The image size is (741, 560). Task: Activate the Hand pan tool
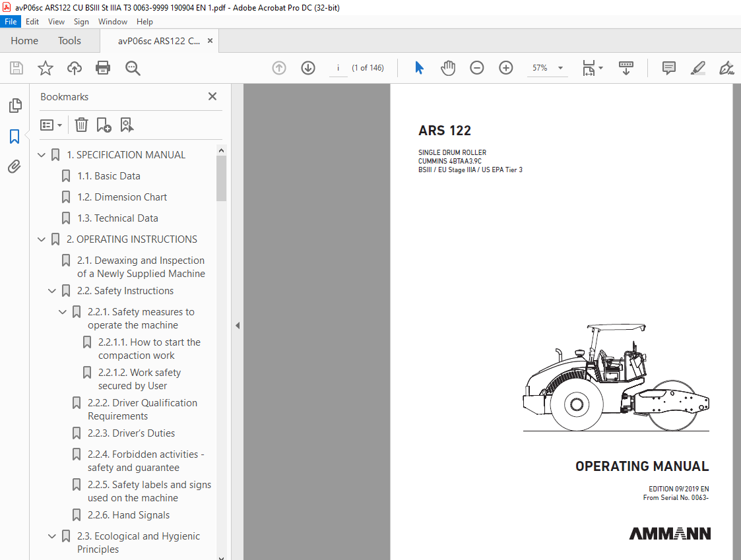tap(448, 68)
